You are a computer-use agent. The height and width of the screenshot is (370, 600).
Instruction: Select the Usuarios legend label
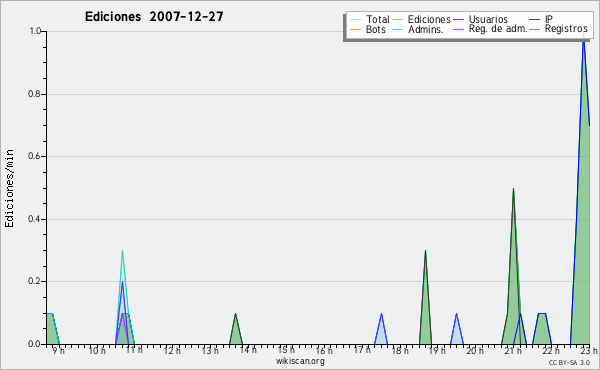[x=488, y=19]
